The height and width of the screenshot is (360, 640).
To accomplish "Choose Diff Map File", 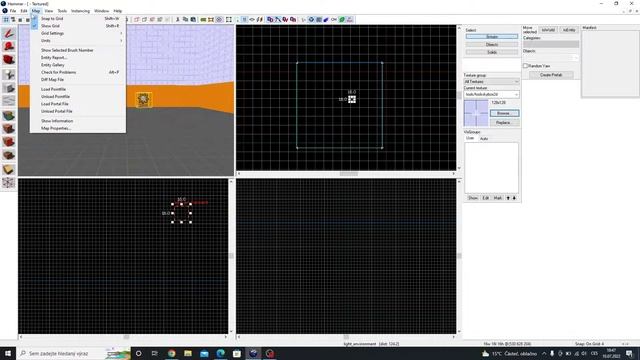I will tap(78, 80).
